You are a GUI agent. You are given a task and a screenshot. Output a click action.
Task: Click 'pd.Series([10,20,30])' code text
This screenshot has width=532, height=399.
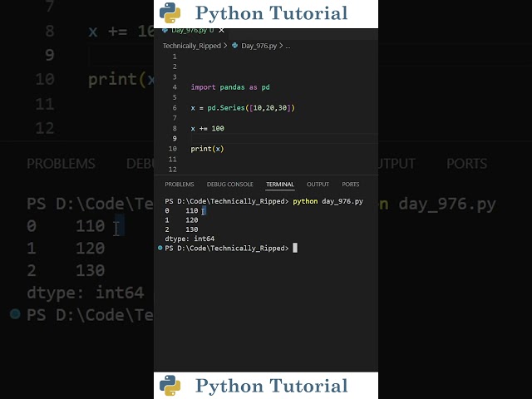(x=251, y=108)
